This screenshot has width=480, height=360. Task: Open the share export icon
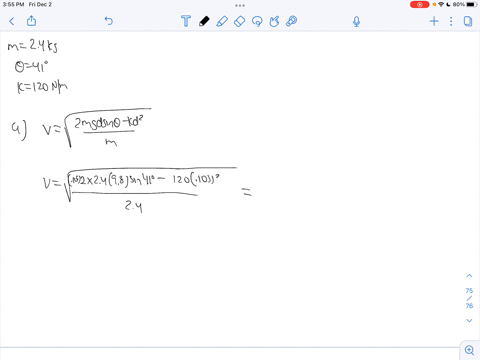click(31, 21)
